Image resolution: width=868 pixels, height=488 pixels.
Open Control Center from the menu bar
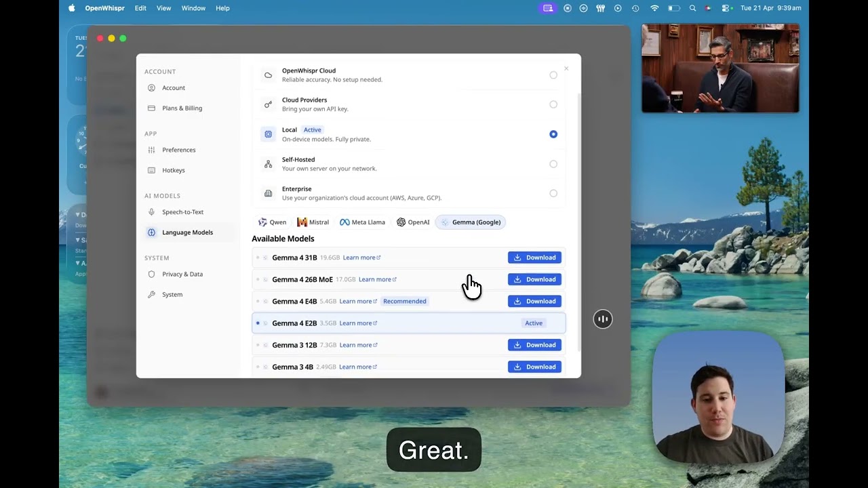click(x=726, y=8)
